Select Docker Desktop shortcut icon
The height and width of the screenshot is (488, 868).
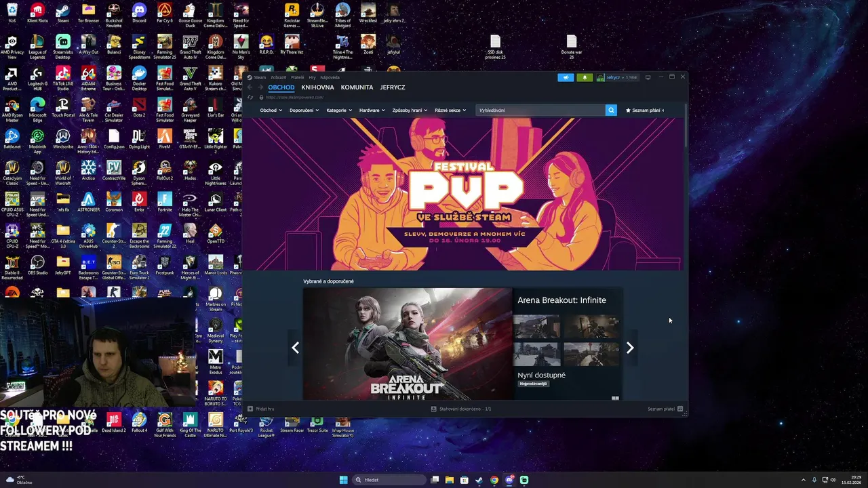pyautogui.click(x=139, y=79)
